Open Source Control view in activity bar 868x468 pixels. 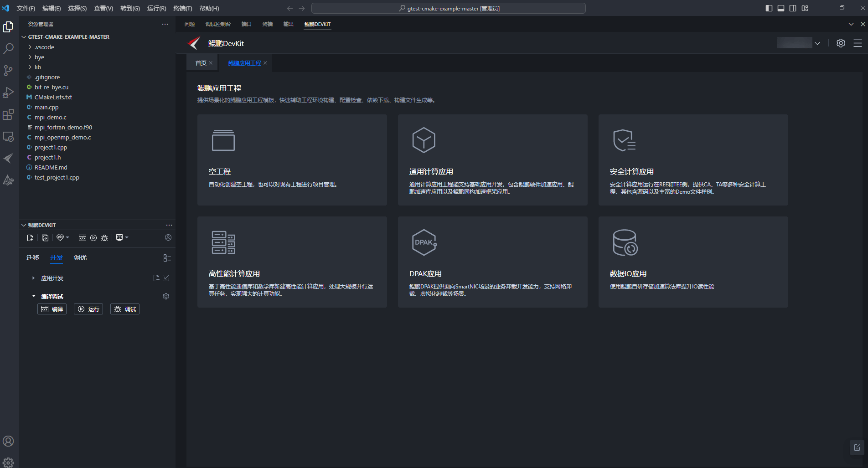[x=8, y=71]
